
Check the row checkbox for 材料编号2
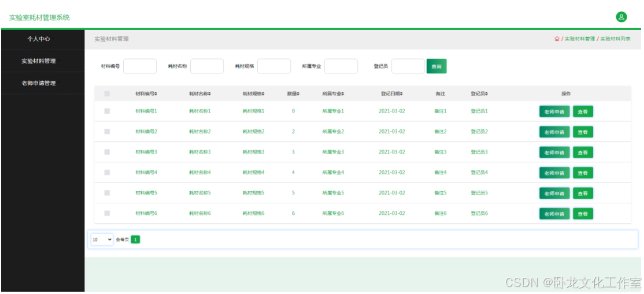(107, 132)
